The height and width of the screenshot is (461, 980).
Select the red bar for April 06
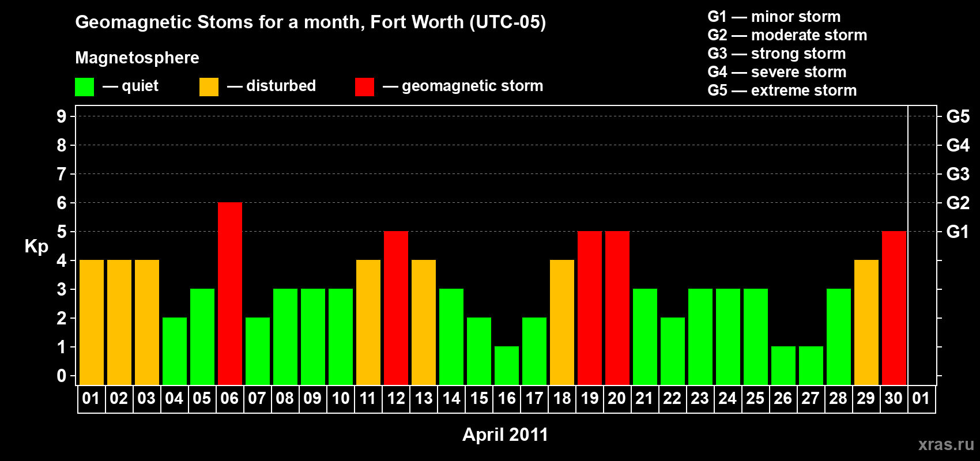230,293
